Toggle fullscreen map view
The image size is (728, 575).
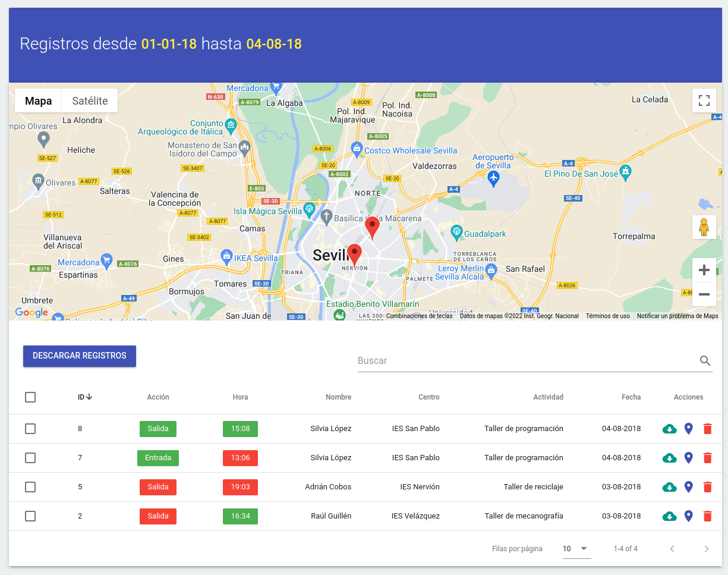pyautogui.click(x=704, y=100)
